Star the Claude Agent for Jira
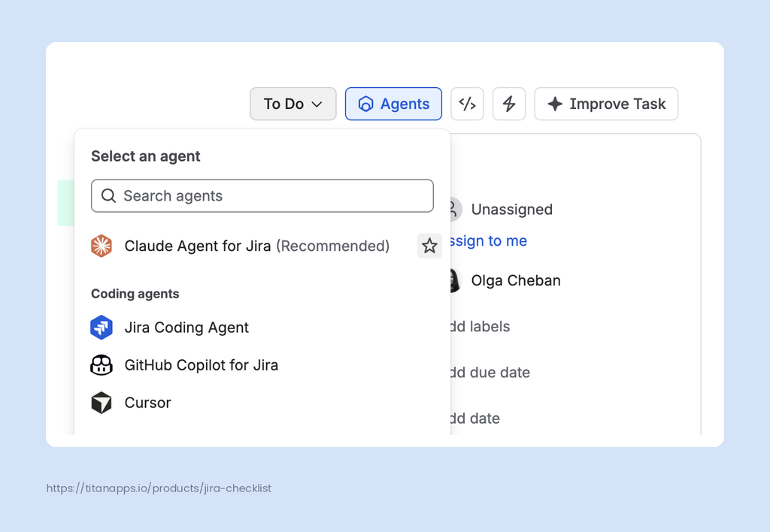 tap(429, 246)
